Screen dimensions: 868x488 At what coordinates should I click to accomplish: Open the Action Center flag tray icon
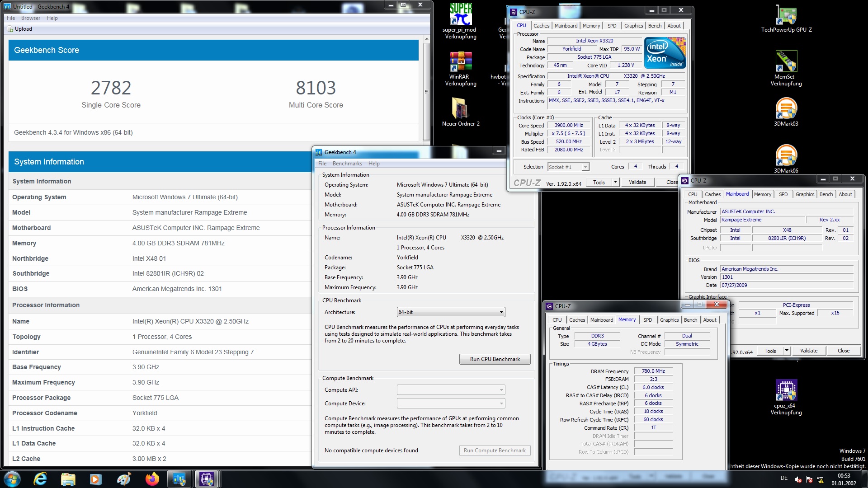809,479
